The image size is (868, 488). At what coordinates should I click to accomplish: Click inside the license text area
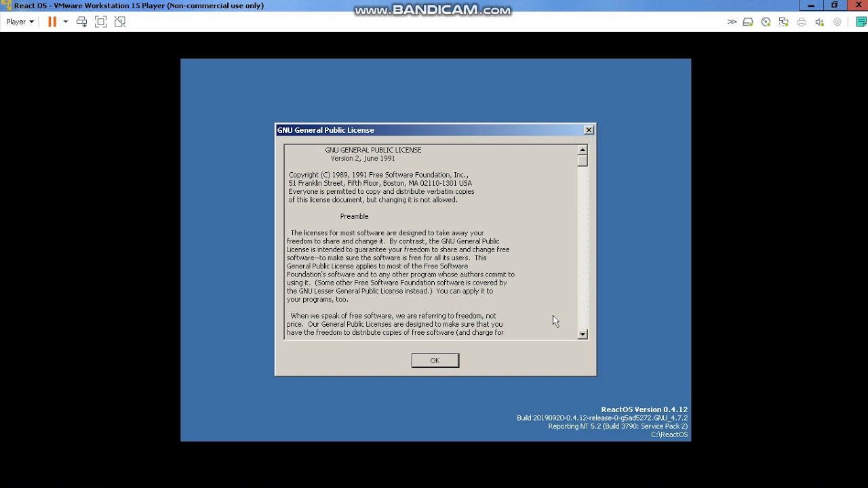tap(431, 242)
